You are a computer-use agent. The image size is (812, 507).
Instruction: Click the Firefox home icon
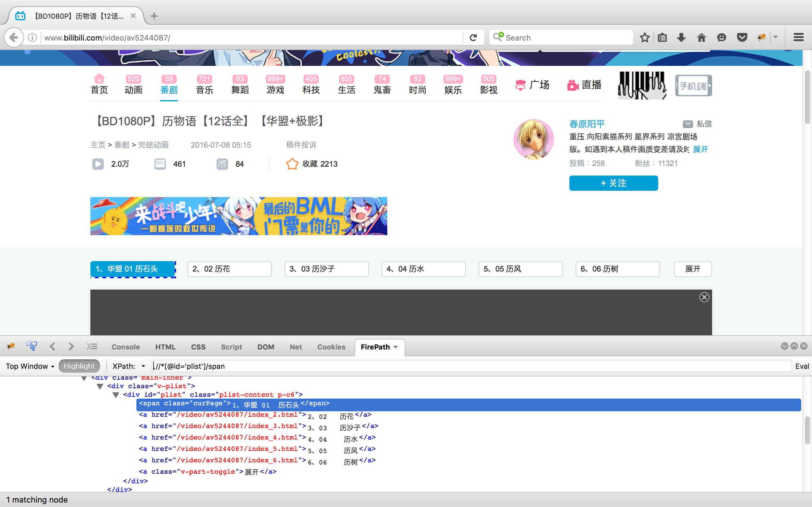(701, 37)
